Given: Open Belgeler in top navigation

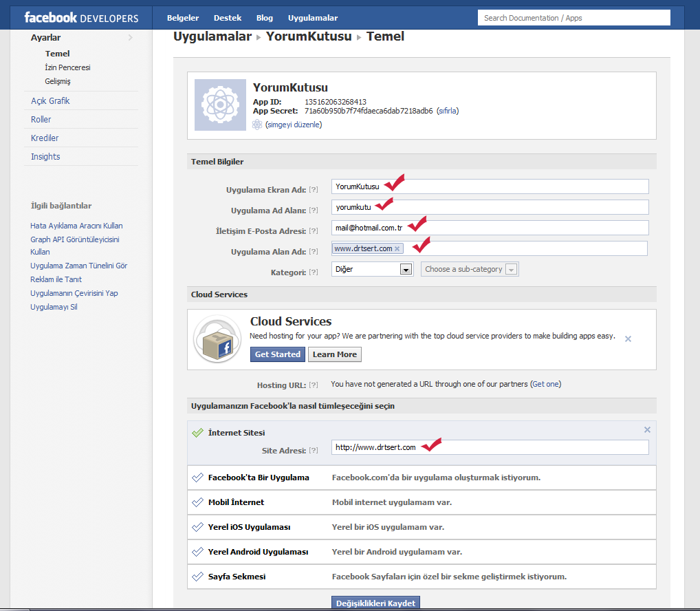Looking at the screenshot, I should click(x=183, y=18).
